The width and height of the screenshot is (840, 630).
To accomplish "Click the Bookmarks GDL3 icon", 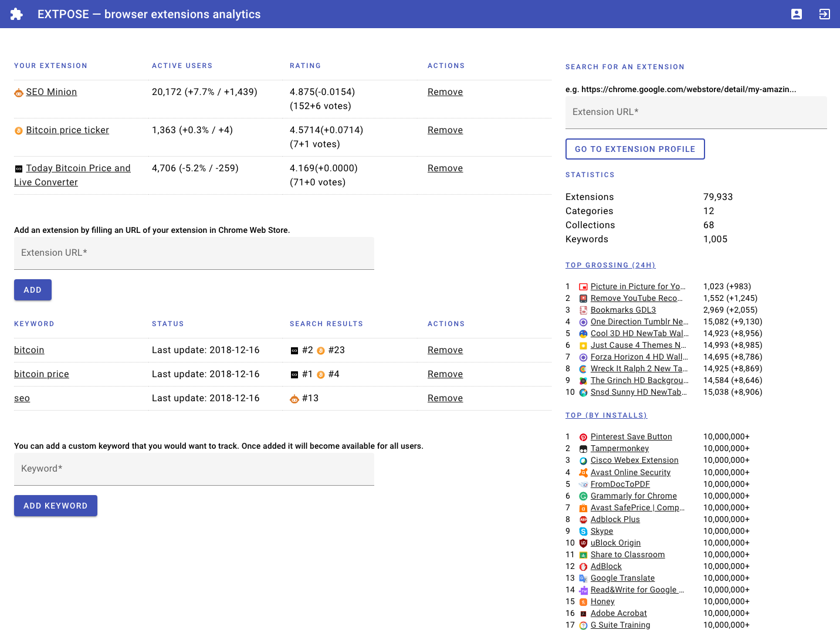I will point(583,310).
